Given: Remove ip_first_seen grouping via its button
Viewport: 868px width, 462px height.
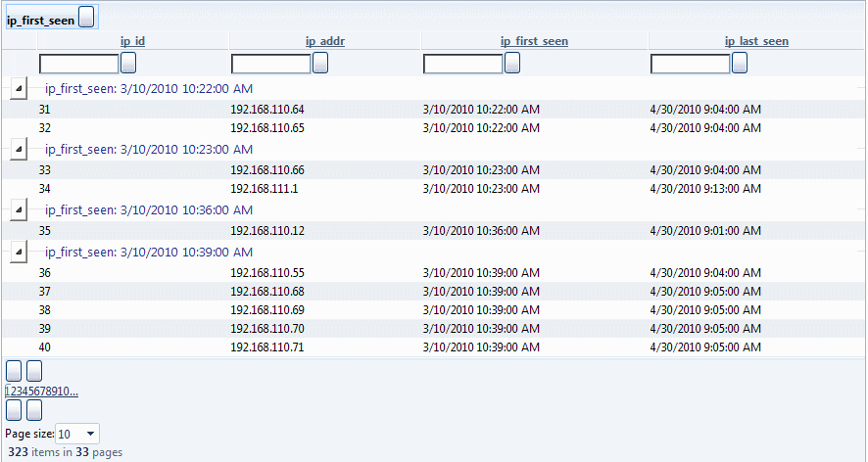Looking at the screenshot, I should click(x=86, y=17).
